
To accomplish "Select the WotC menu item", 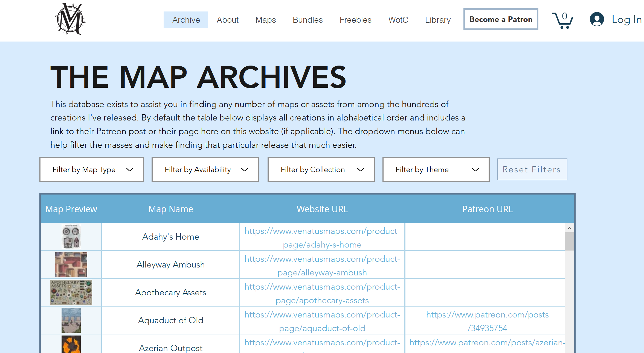I will click(x=398, y=20).
